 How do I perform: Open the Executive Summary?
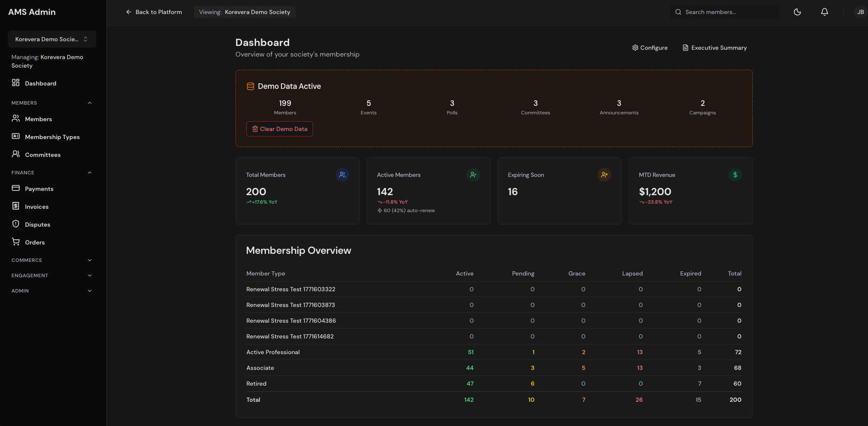click(714, 48)
